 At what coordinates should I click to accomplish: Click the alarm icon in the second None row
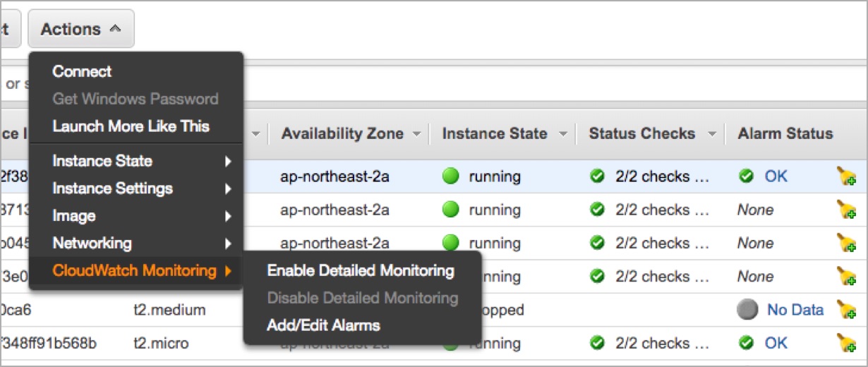(x=846, y=243)
